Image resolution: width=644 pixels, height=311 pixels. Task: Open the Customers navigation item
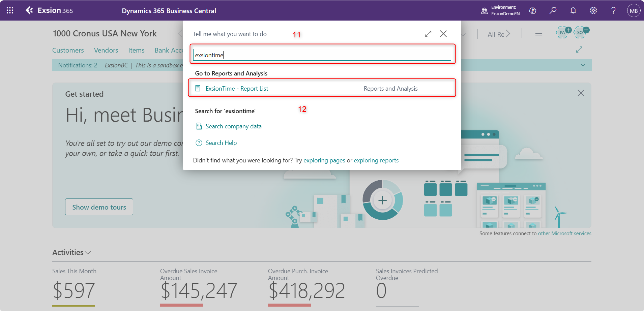click(68, 50)
